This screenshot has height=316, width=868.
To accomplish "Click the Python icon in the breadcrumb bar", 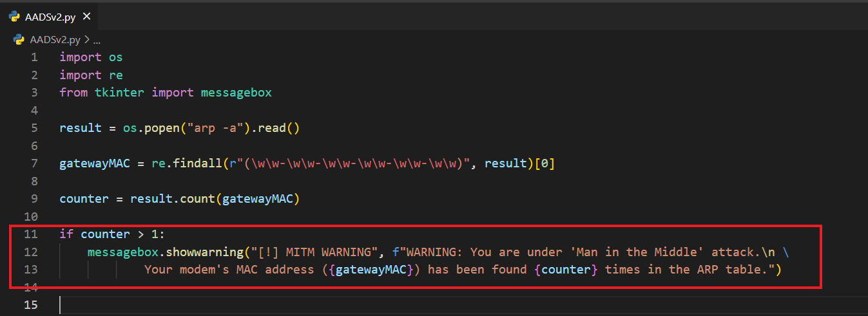I will [x=19, y=39].
